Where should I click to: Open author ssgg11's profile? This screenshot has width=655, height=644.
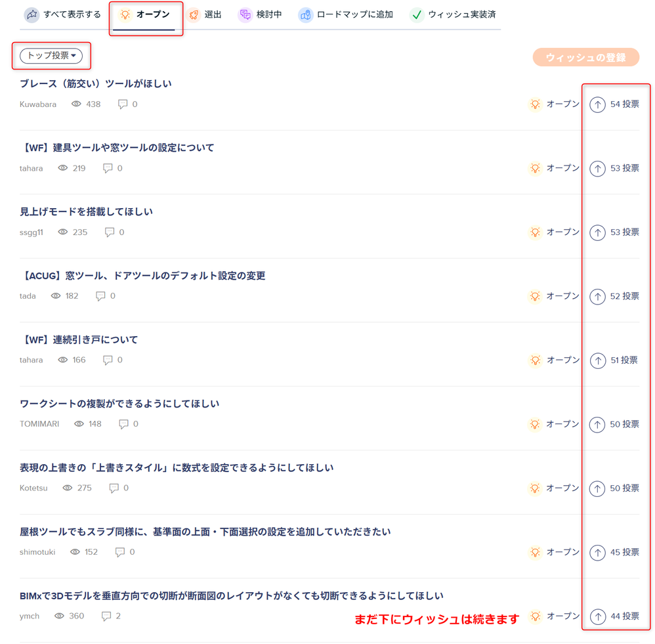click(x=32, y=232)
